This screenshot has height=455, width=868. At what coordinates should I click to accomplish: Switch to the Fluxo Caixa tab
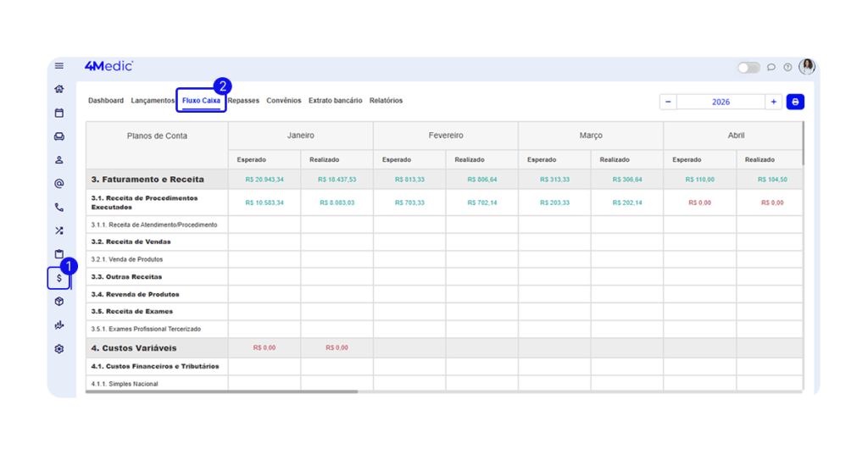point(201,101)
